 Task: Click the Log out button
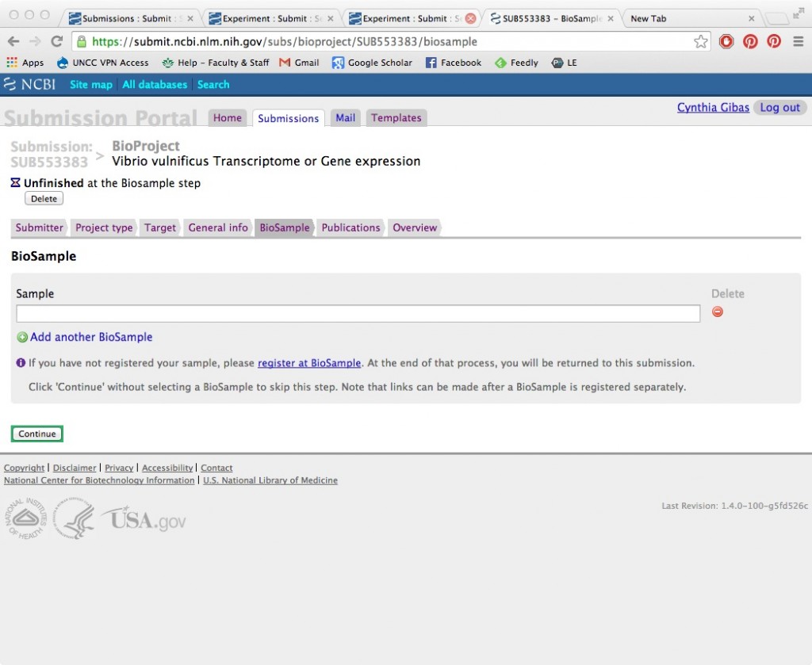tap(780, 108)
